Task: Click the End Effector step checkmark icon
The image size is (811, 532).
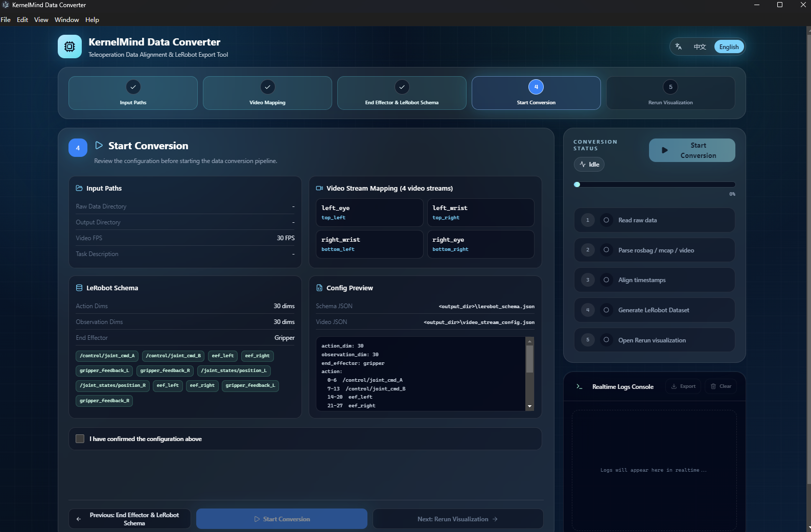Action: (402, 87)
